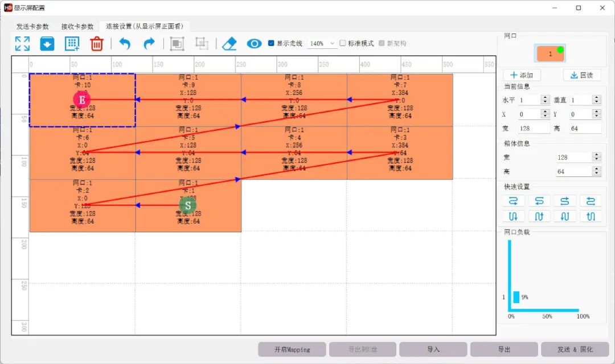The image size is (615, 364).
Task: Toggle the blue eye preview icon
Action: tap(254, 43)
